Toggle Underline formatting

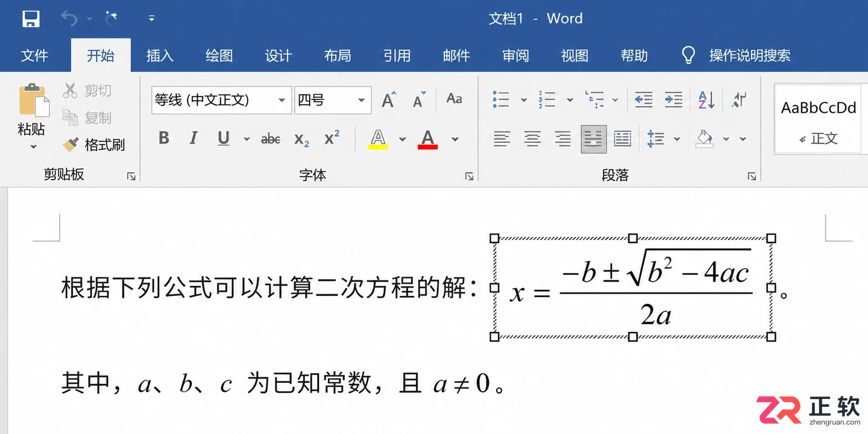[224, 139]
